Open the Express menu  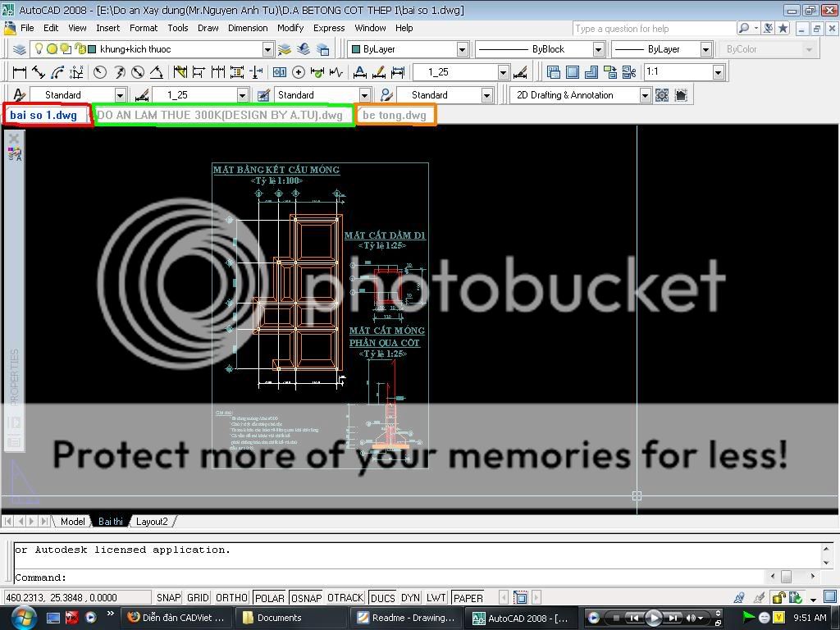(x=329, y=28)
